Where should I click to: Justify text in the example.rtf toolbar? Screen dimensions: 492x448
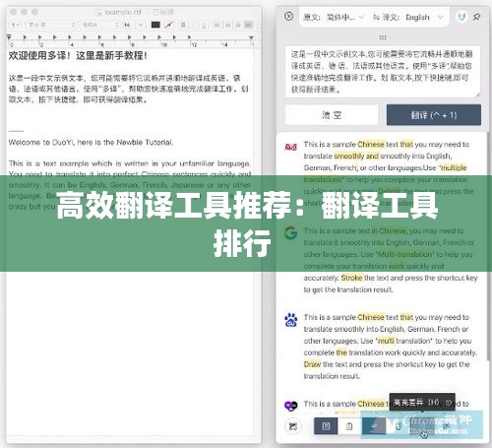pos(249,25)
